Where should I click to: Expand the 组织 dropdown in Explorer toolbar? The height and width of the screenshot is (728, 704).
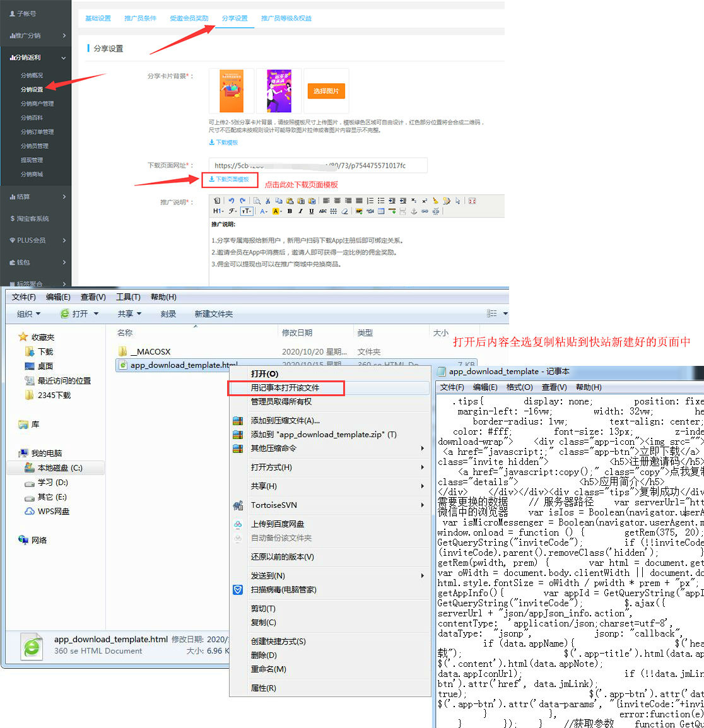pos(29,314)
